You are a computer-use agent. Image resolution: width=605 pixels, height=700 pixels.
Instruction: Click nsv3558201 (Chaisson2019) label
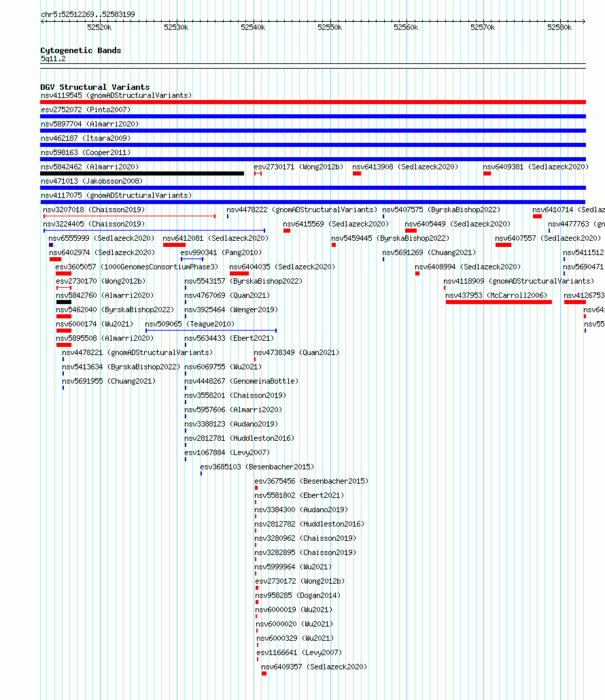tap(235, 395)
